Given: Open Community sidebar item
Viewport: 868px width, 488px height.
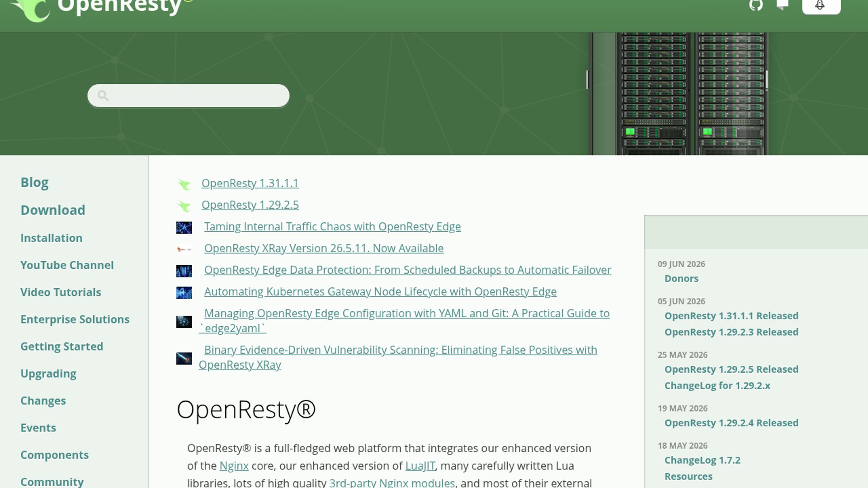Looking at the screenshot, I should [52, 482].
